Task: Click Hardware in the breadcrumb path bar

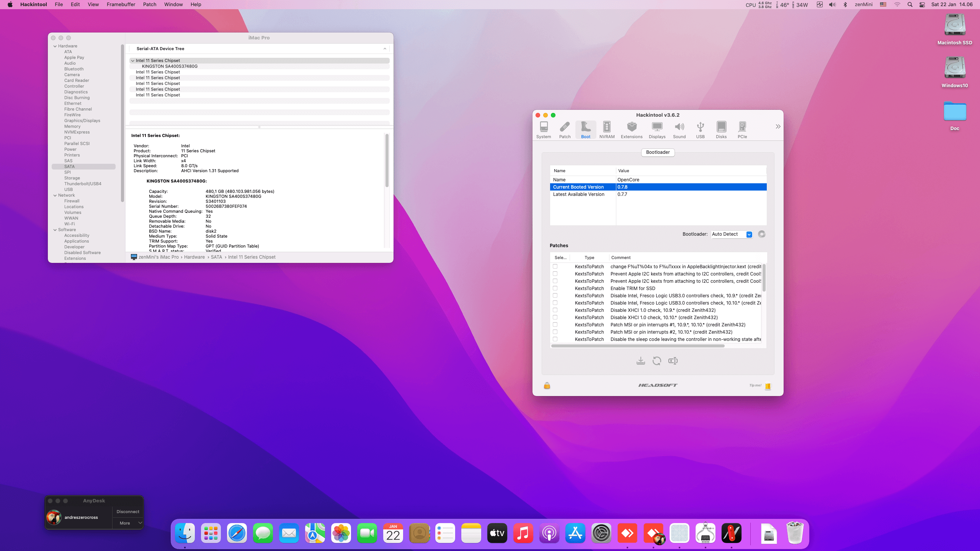Action: 194,257
